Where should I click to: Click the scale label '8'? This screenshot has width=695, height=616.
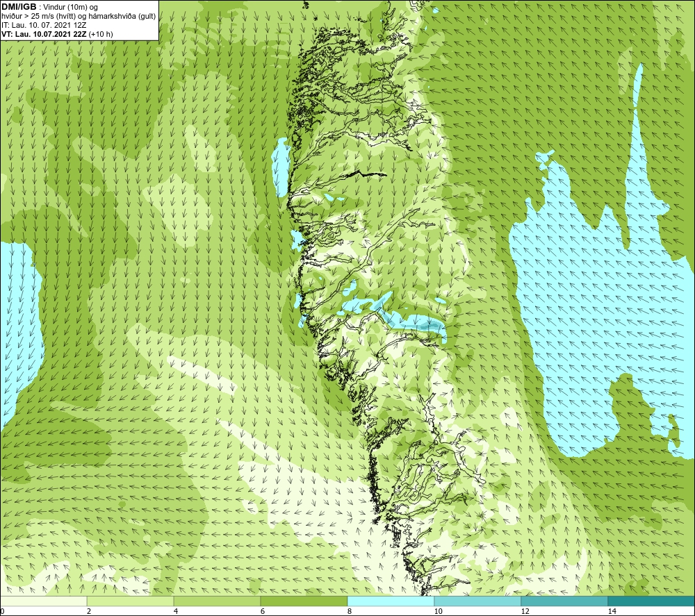point(350,611)
